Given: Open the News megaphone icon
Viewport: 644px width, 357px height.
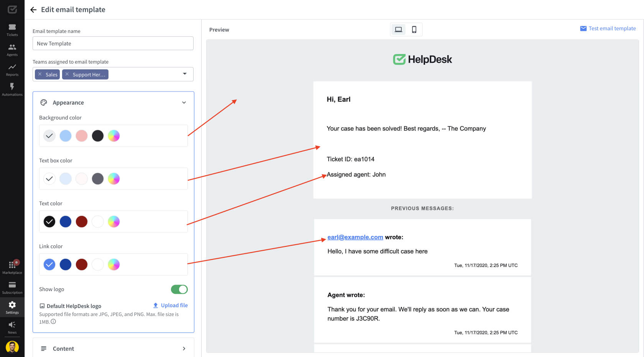Looking at the screenshot, I should point(12,328).
